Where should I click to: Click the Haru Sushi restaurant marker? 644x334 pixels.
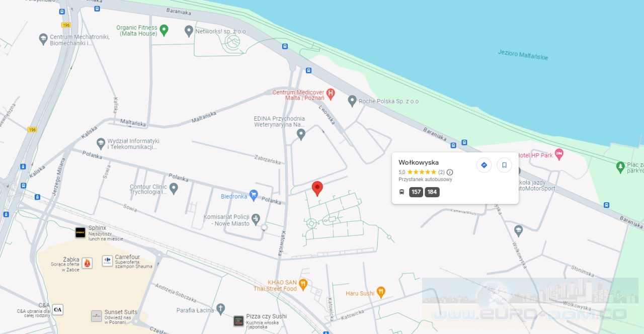(x=381, y=292)
